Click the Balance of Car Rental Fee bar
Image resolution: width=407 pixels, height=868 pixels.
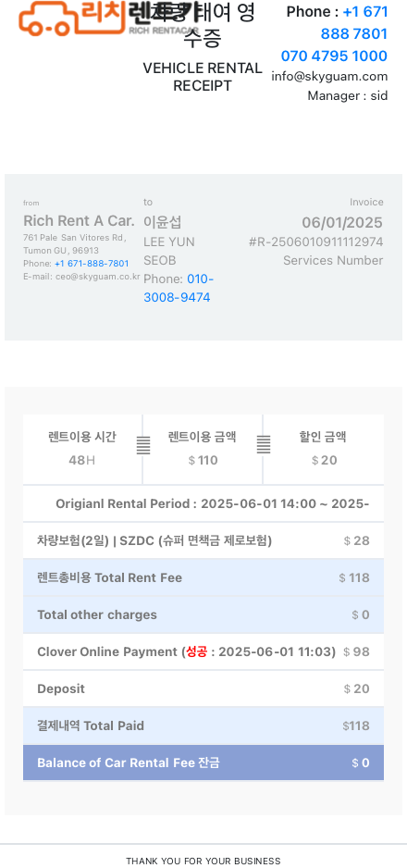tap(203, 763)
